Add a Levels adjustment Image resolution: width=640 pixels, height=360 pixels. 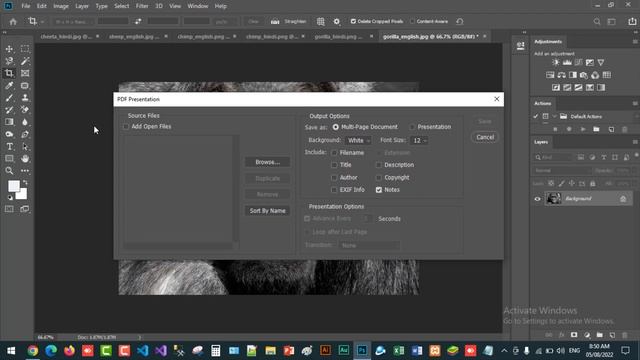click(567, 62)
